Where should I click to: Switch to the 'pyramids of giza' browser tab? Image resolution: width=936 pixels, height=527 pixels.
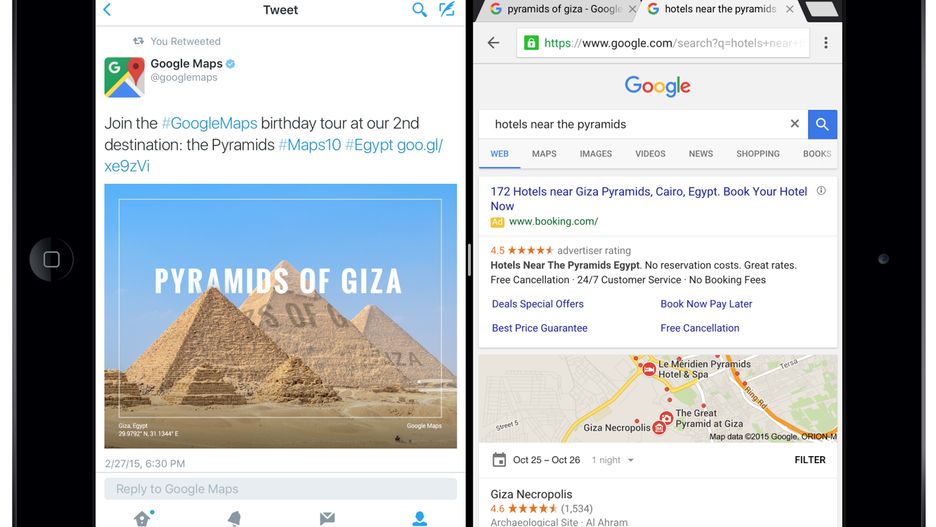(x=555, y=10)
